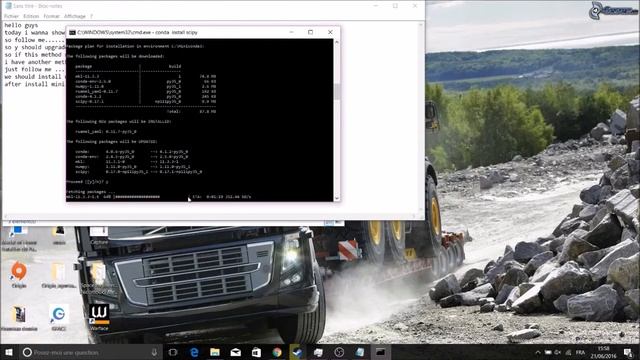Minimize the Notepad window

[376, 6]
